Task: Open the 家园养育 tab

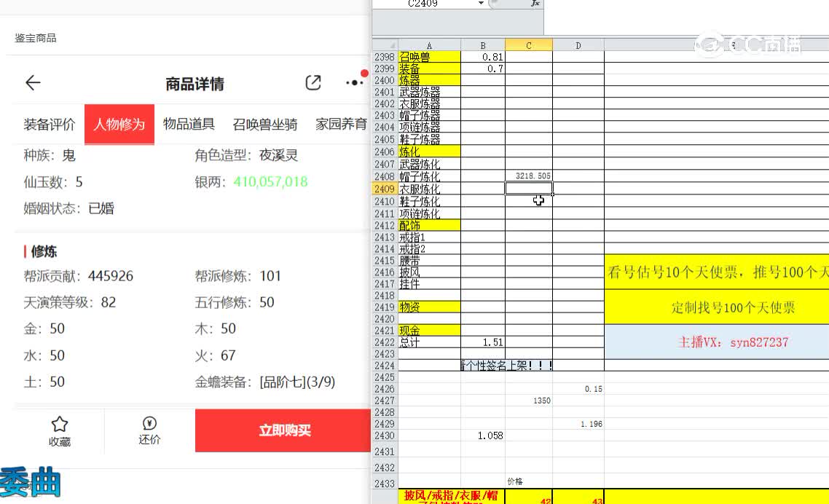Action: (341, 125)
